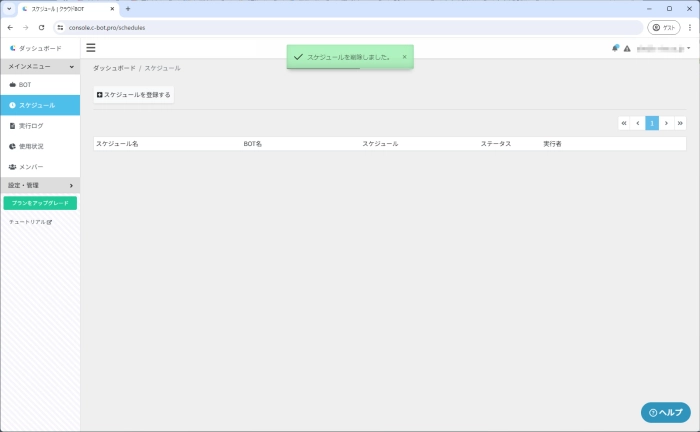The height and width of the screenshot is (432, 700).
Task: Open 実行ログ (execution log) in sidebar
Action: (30, 126)
